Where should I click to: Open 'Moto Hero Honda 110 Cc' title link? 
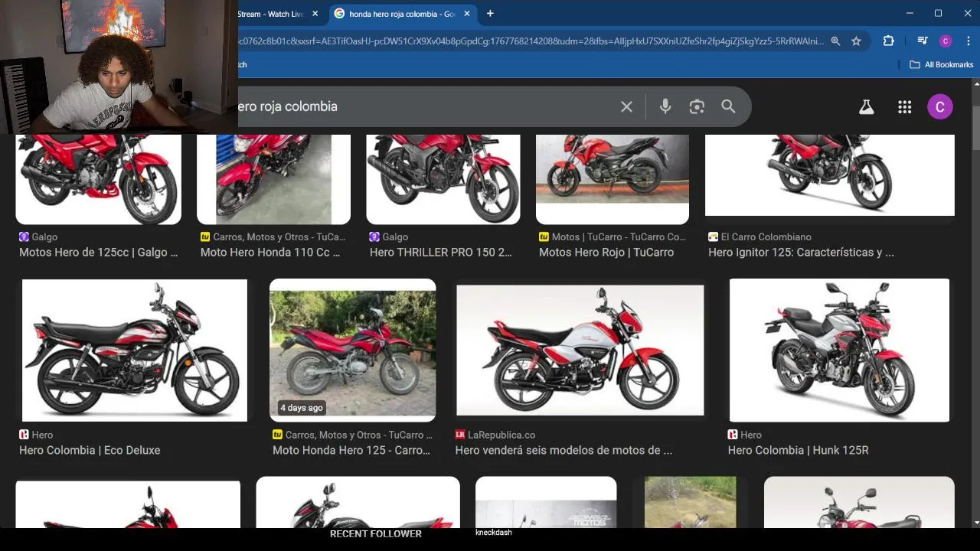pos(270,253)
